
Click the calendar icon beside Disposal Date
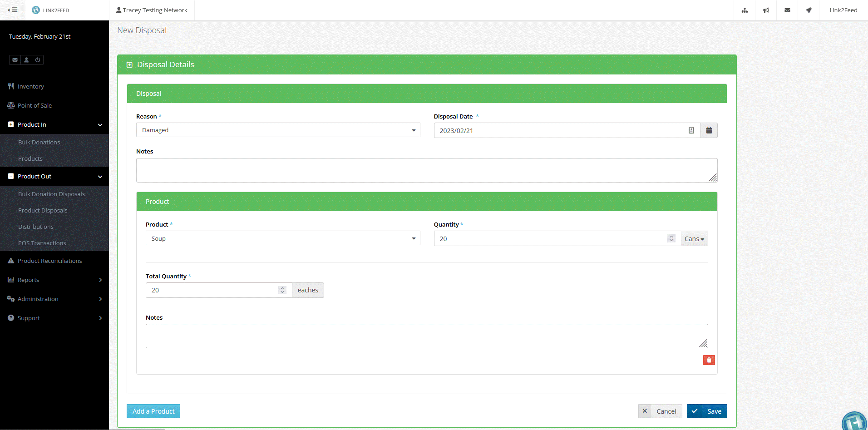709,130
